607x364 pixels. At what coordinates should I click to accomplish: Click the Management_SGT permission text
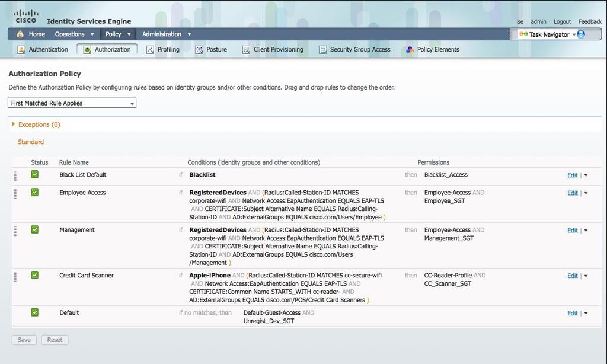coord(449,238)
